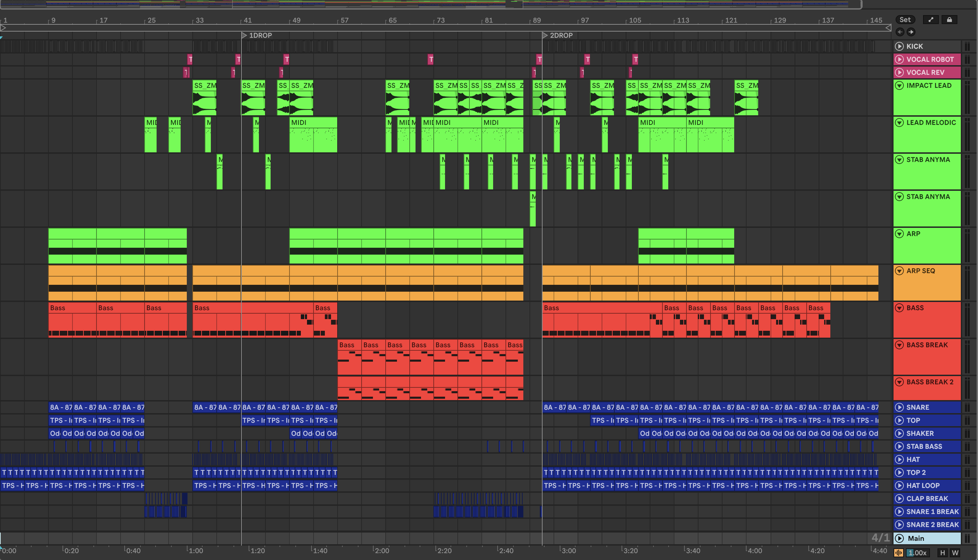Toggle the waveform zoom icon at bottom
This screenshot has height=560, width=978.
point(899,553)
